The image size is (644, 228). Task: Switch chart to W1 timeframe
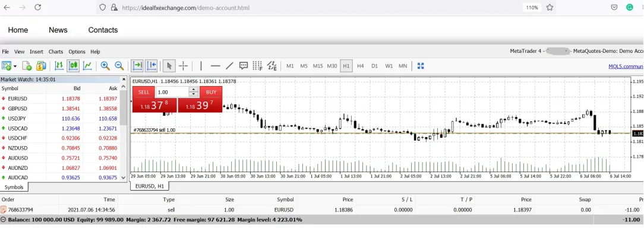pyautogui.click(x=389, y=66)
